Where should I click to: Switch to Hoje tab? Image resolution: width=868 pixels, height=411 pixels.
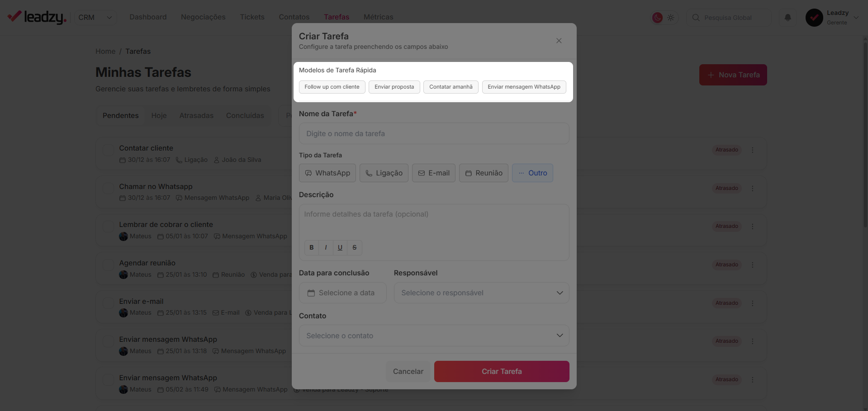point(159,116)
